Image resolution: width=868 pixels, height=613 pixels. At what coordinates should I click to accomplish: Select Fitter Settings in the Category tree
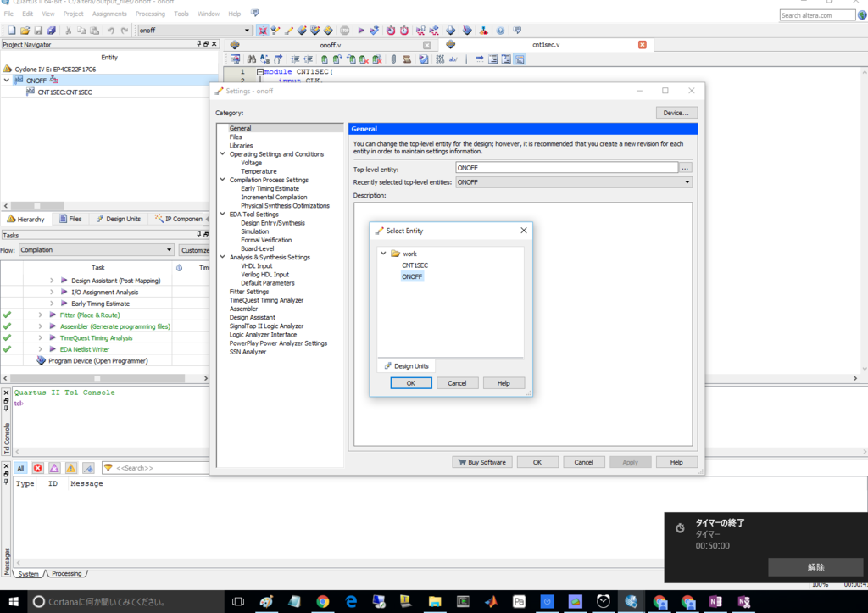[249, 292]
